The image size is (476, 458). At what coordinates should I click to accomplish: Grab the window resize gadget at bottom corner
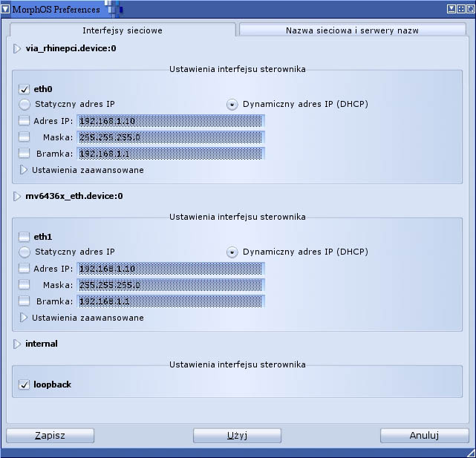click(x=471, y=453)
